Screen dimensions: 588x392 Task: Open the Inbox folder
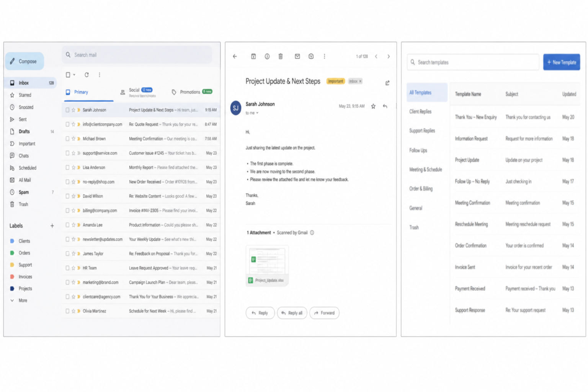pos(30,83)
